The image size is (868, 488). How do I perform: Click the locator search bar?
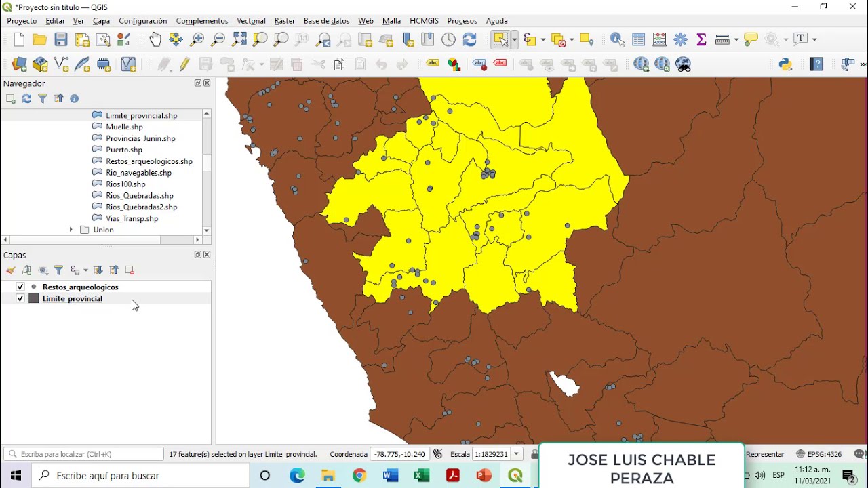83,454
